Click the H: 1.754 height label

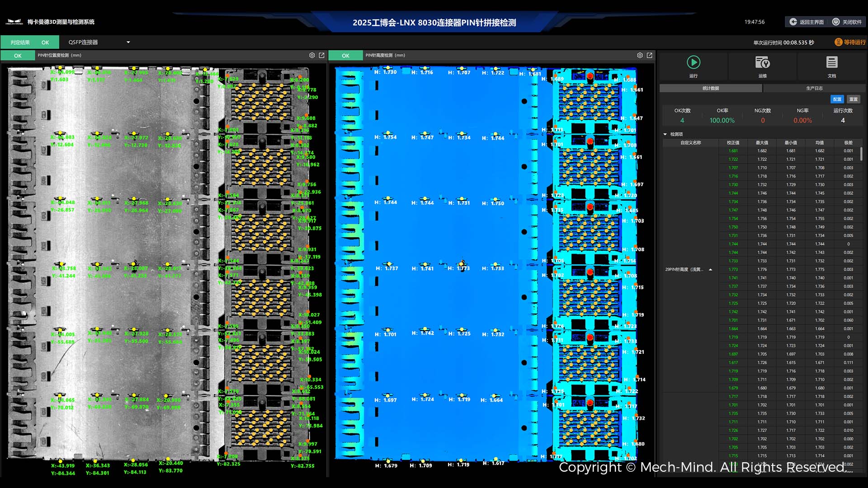(386, 137)
